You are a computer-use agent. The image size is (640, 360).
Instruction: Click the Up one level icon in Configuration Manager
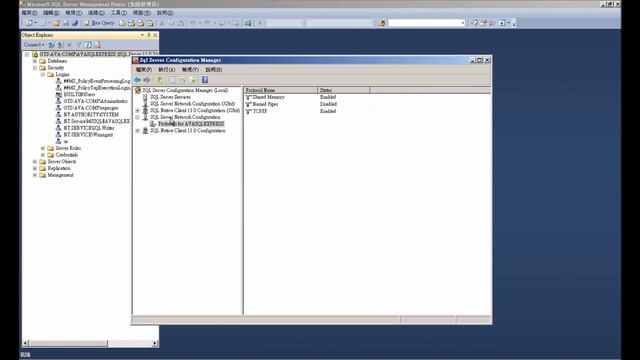[160, 80]
